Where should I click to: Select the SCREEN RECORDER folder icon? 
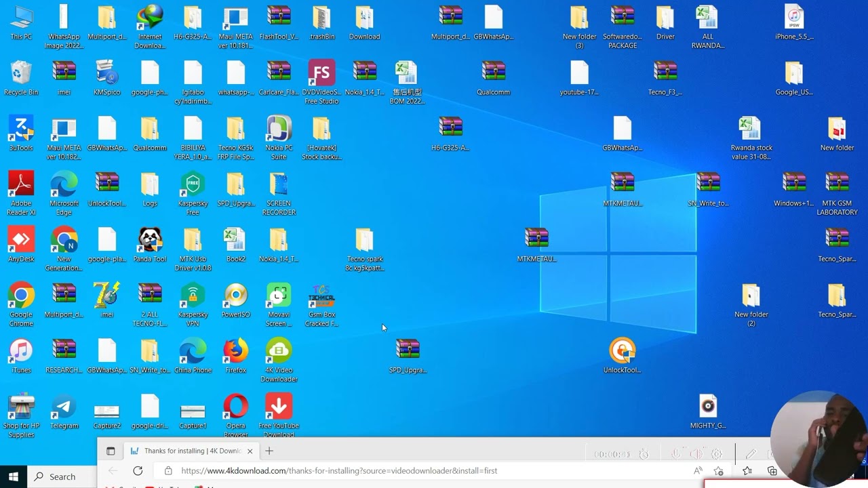[279, 193]
